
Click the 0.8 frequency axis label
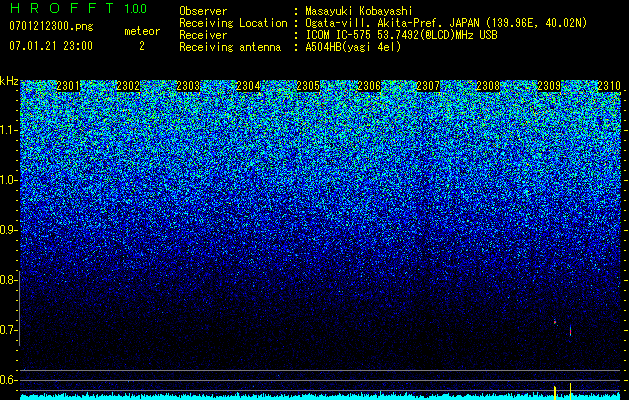(x=8, y=280)
